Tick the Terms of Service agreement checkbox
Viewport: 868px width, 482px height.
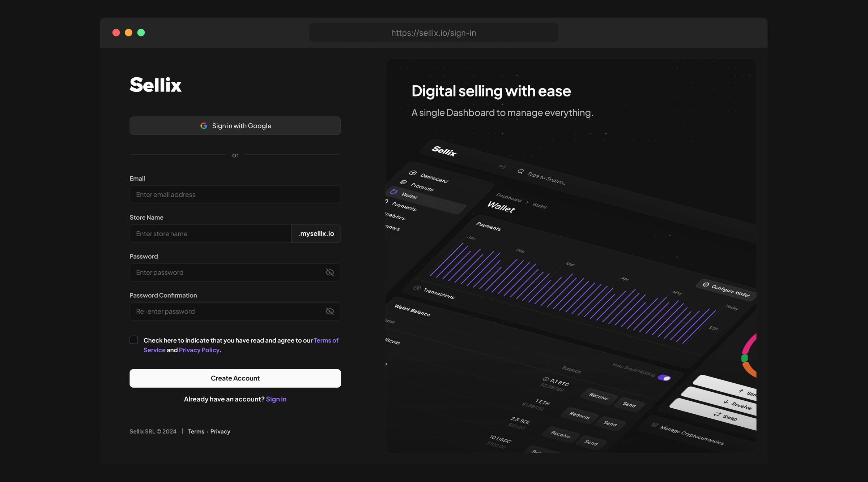134,340
